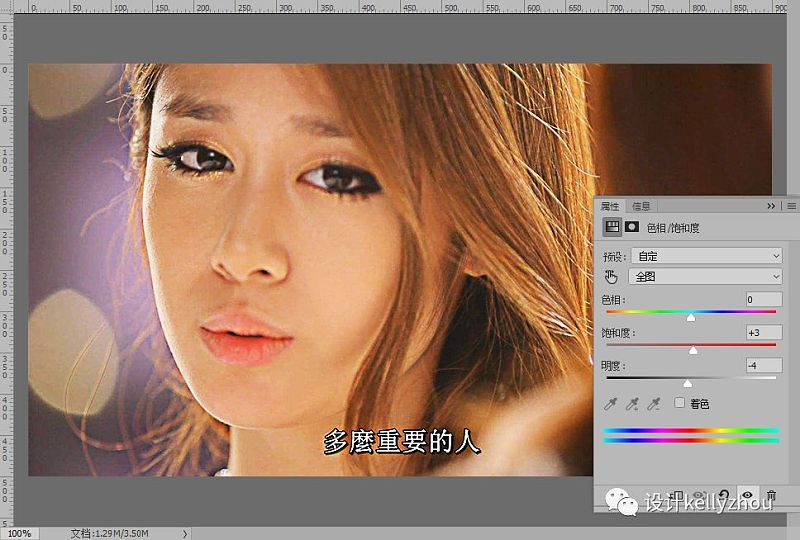
Task: Click the clip-to-layer icon at panel bottom
Action: click(x=677, y=495)
